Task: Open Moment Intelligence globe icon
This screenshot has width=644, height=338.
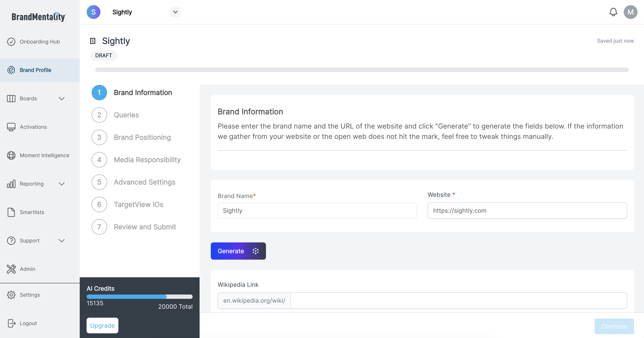Action: pyautogui.click(x=11, y=155)
